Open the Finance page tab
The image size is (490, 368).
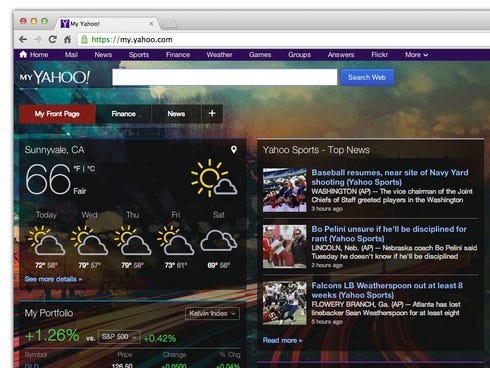click(123, 114)
